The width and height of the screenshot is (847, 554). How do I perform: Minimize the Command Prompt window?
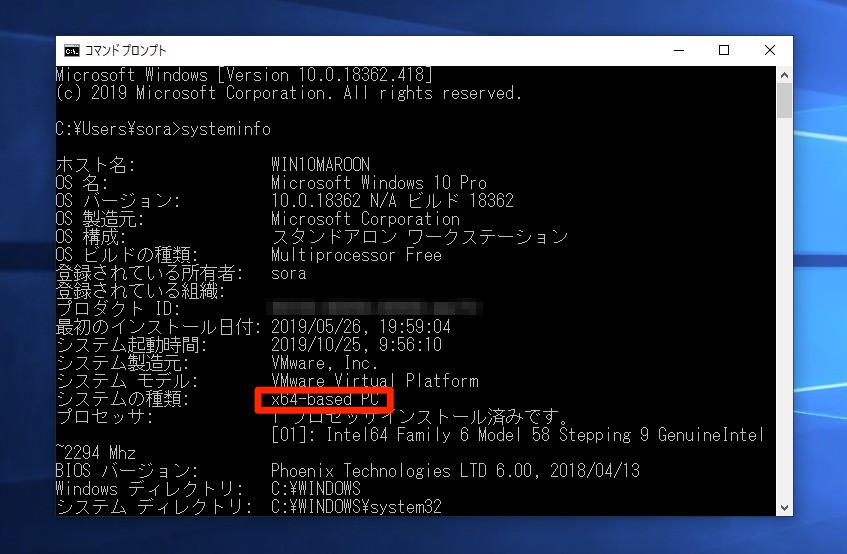click(x=679, y=51)
